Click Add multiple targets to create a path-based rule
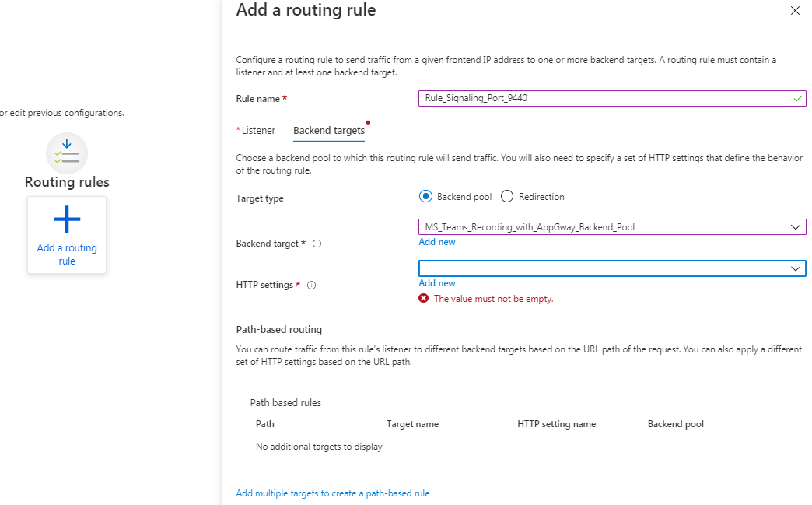Image resolution: width=812 pixels, height=505 pixels. click(333, 493)
